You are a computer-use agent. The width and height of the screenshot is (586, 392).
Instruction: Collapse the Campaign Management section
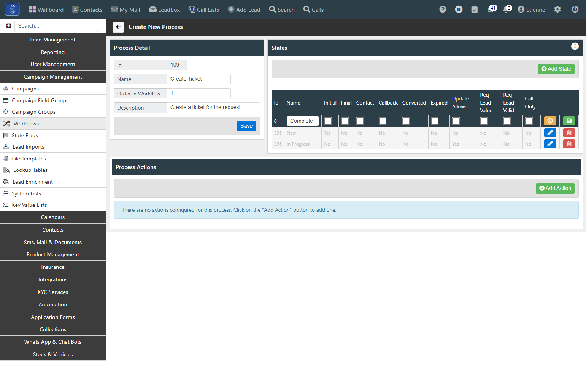(x=53, y=77)
